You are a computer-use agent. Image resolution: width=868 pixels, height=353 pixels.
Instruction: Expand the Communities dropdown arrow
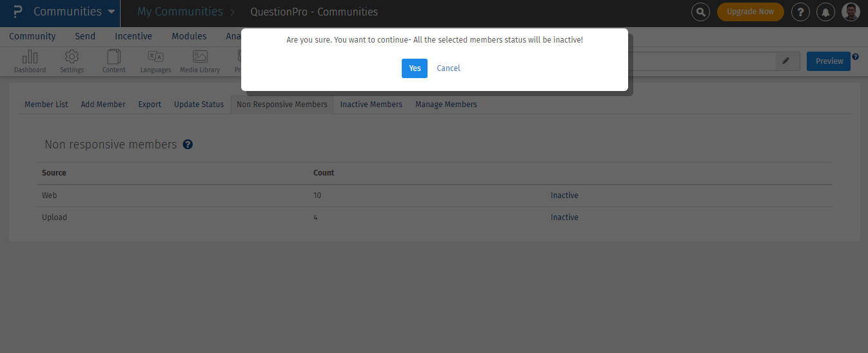coord(112,12)
